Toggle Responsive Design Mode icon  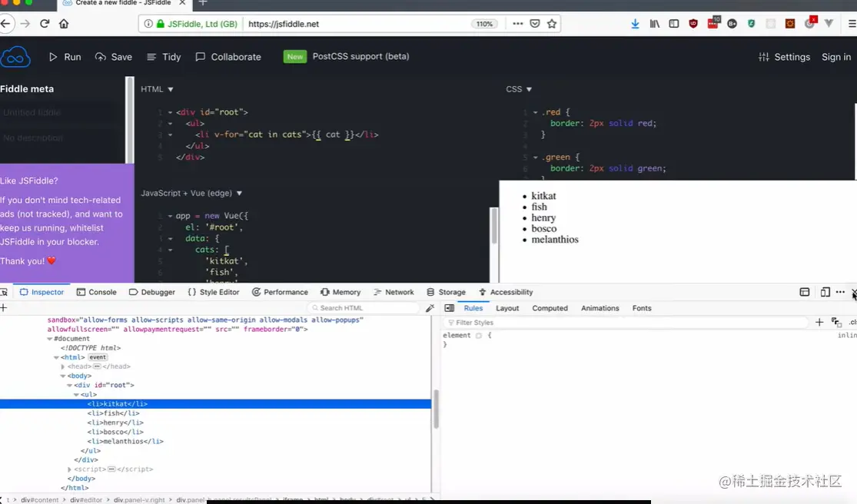click(x=825, y=292)
